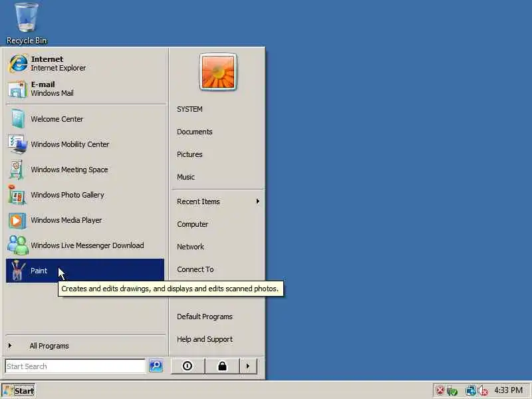532x399 pixels.
Task: Open E-mail Windows Mail
Action: click(x=85, y=88)
